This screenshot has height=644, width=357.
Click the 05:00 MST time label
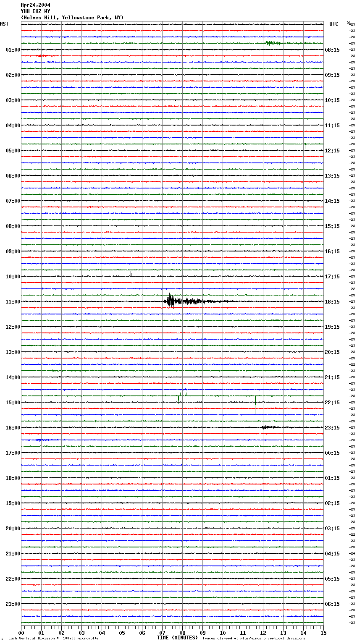pyautogui.click(x=13, y=151)
